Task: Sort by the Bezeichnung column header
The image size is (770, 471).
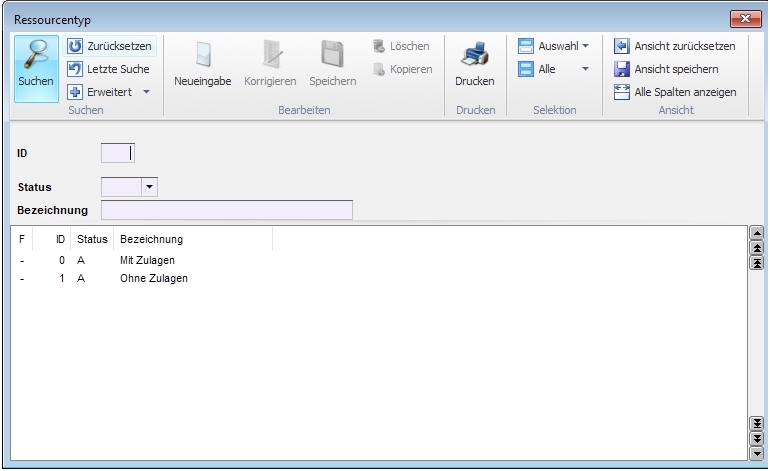Action: tap(151, 239)
